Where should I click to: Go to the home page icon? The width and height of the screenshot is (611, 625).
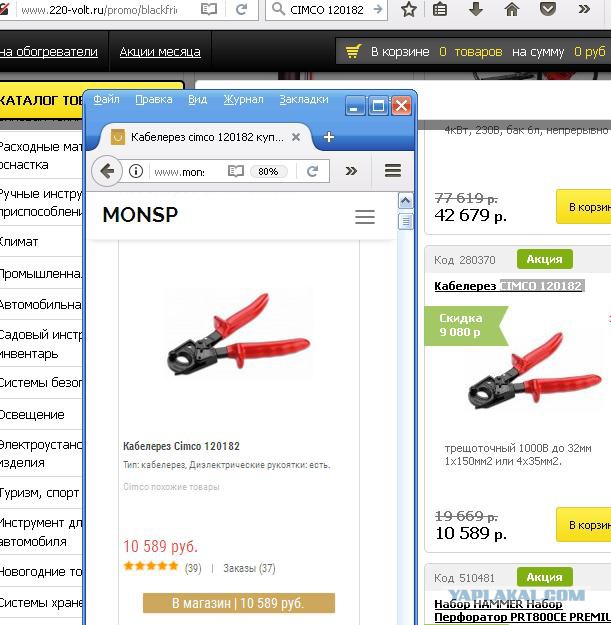point(512,9)
